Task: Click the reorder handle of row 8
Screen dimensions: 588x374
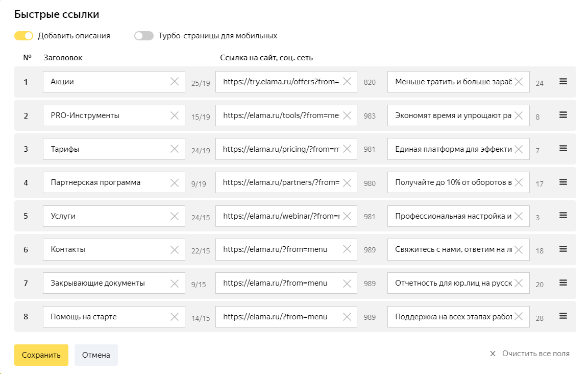Action: click(x=563, y=316)
